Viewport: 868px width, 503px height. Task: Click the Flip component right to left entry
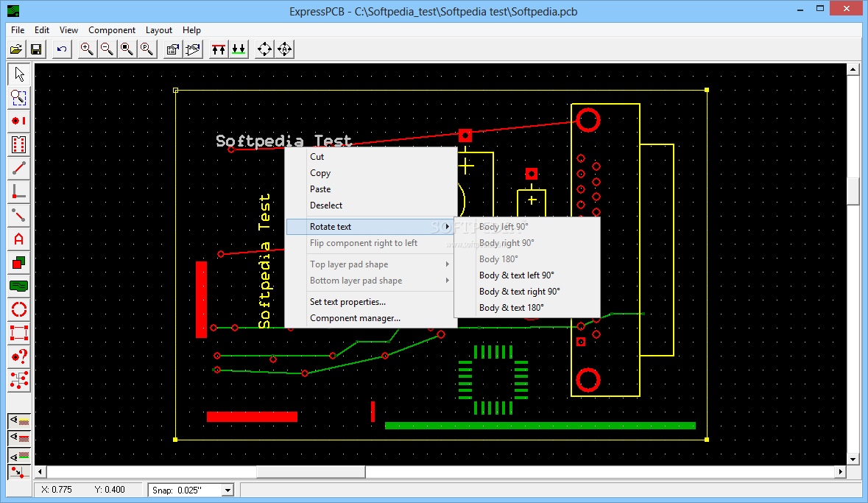coord(371,243)
